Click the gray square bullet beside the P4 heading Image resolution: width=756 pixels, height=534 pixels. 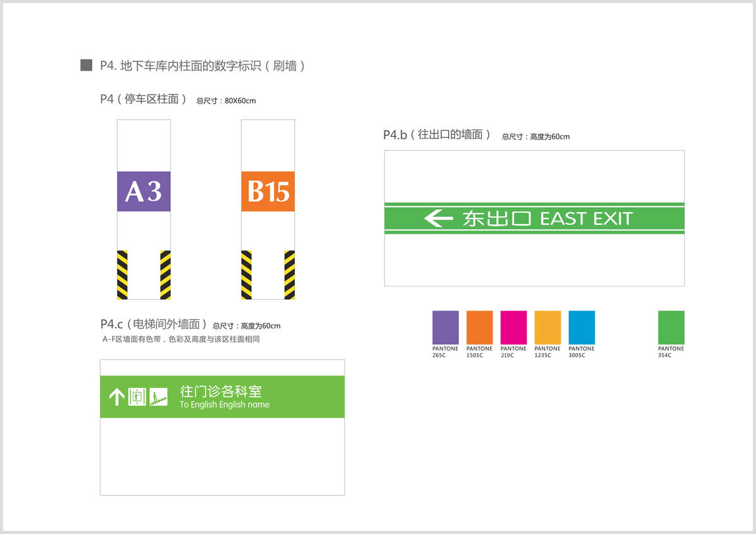click(86, 65)
